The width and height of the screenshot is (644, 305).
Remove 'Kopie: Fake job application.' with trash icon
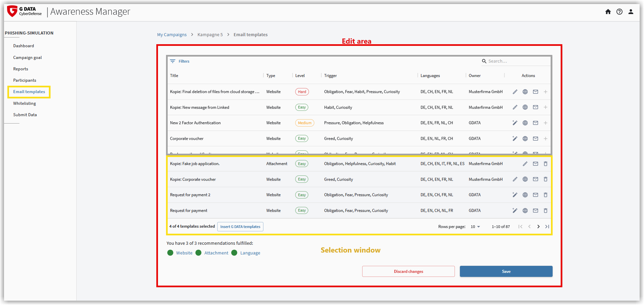pyautogui.click(x=546, y=164)
